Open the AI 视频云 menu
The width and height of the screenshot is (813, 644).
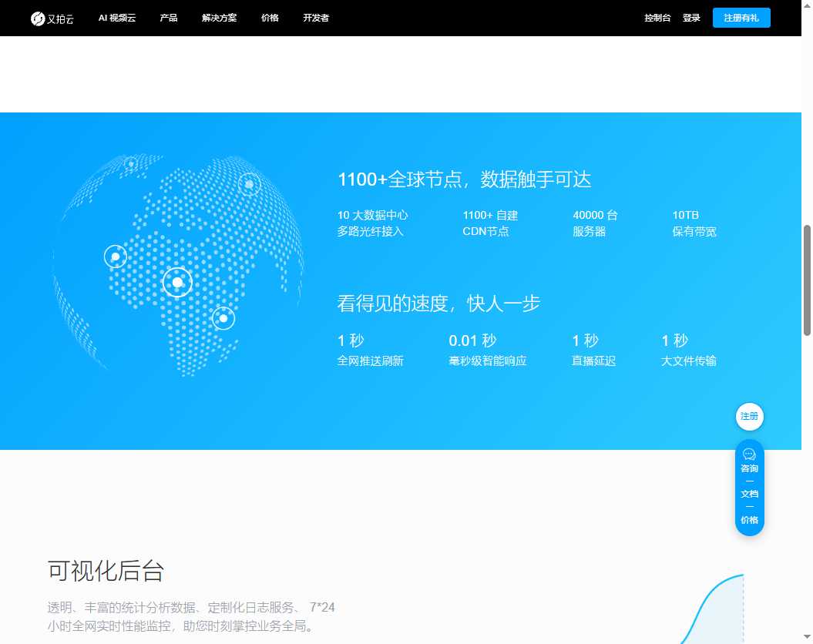click(x=116, y=18)
